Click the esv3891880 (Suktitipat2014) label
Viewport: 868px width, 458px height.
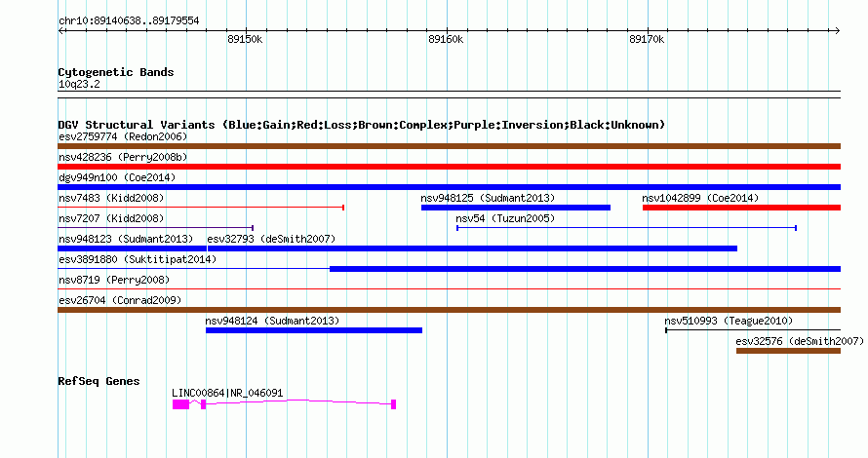(138, 259)
